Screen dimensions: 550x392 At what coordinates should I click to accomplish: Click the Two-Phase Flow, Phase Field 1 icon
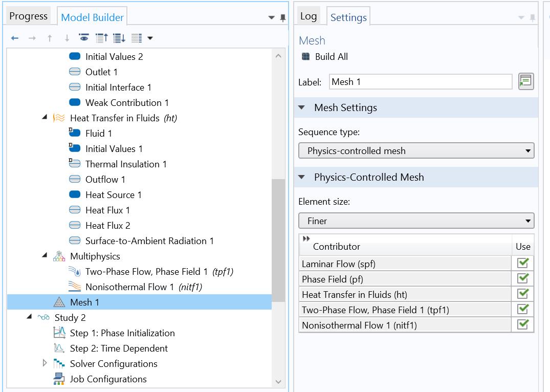coord(75,272)
